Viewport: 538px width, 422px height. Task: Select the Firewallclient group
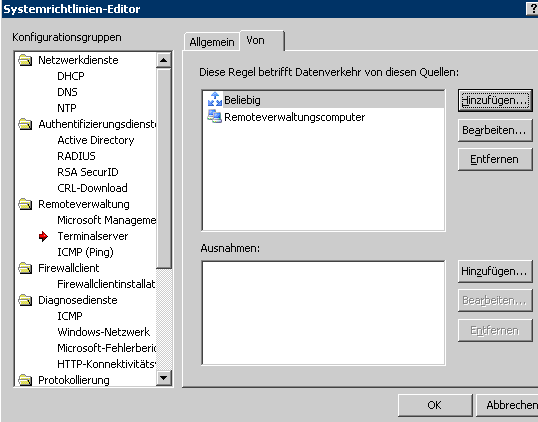click(69, 268)
